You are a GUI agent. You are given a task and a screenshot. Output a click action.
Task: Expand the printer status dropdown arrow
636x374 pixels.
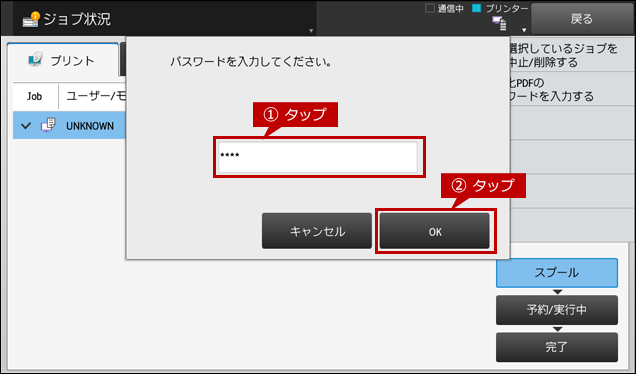524,30
